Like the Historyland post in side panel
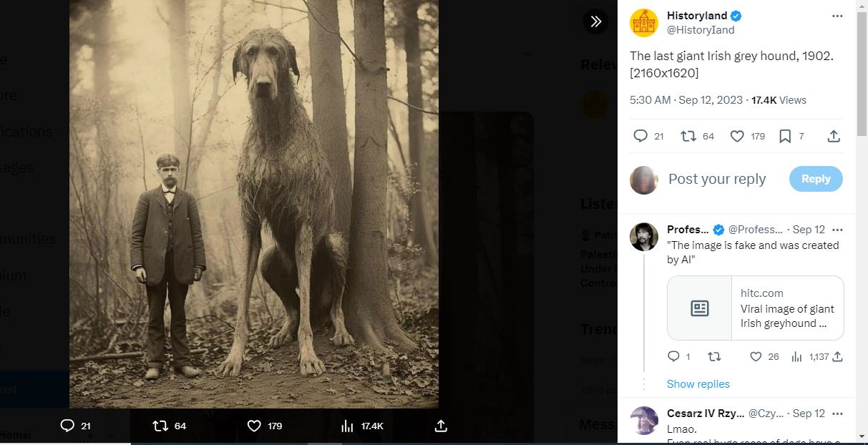The image size is (868, 445). pos(737,136)
